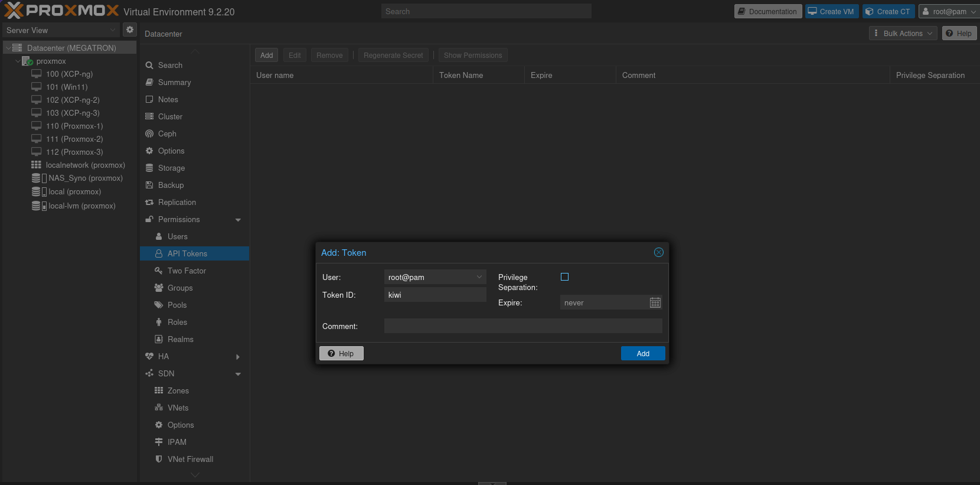Click the Create VM button
This screenshot has height=485, width=980.
[831, 11]
